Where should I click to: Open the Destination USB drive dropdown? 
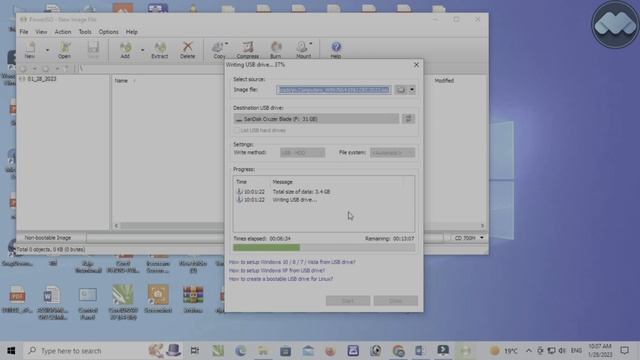[316, 119]
